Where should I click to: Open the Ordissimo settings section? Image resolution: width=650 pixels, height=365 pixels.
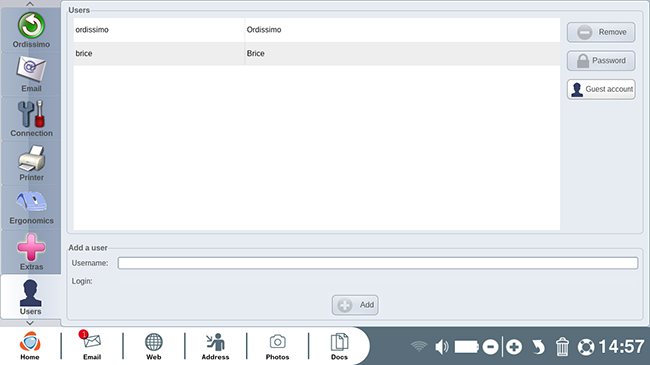pos(31,30)
